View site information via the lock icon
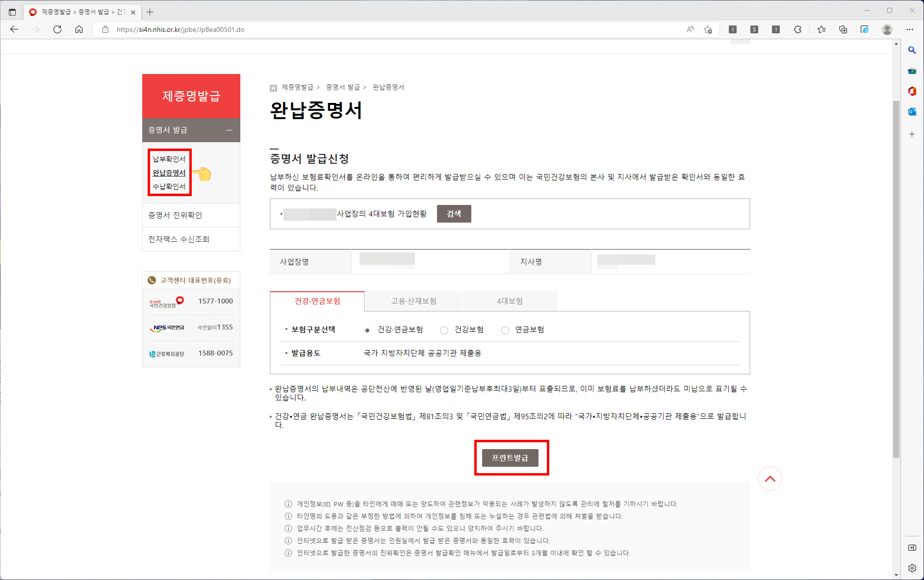The image size is (924, 580). (x=105, y=29)
